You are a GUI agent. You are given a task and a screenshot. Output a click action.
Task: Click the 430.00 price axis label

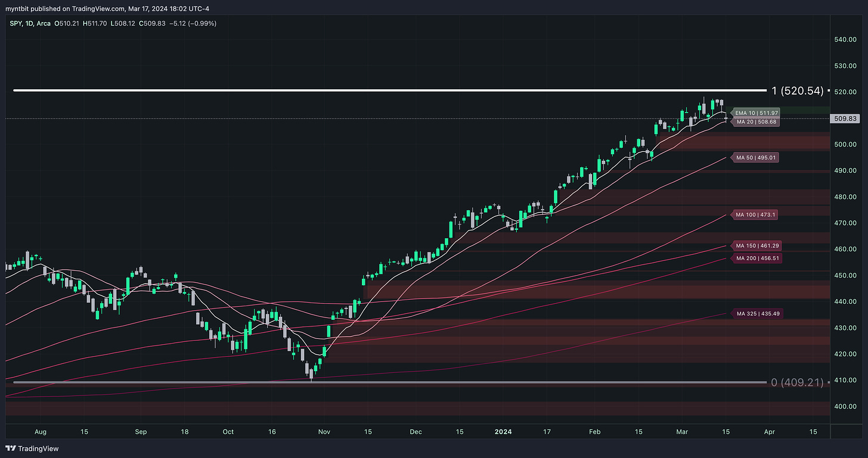pos(845,328)
